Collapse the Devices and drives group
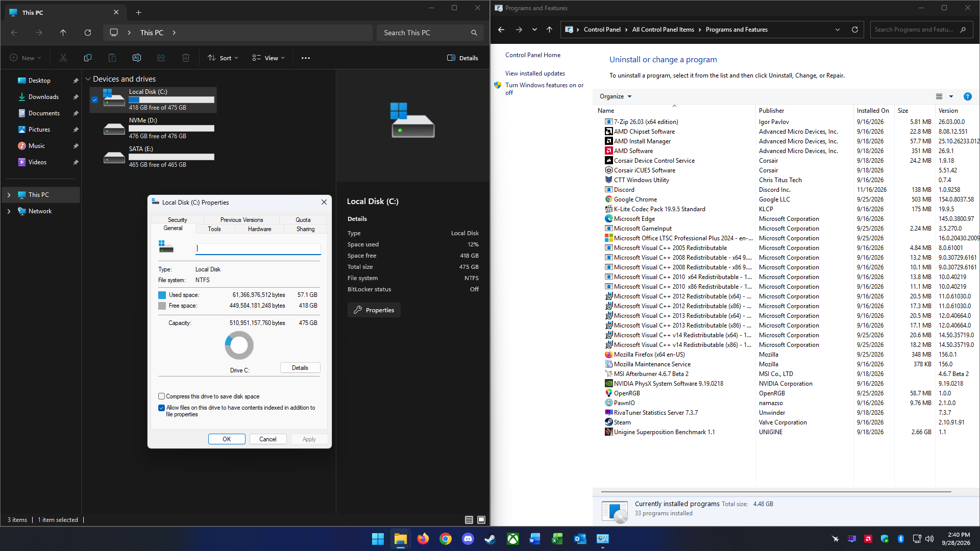This screenshot has height=551, width=980. point(88,79)
